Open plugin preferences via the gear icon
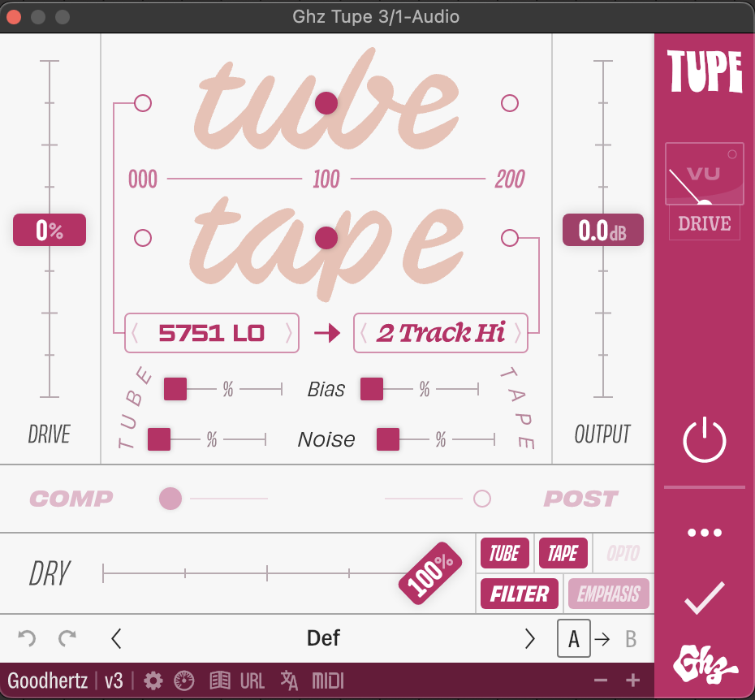 click(152, 681)
